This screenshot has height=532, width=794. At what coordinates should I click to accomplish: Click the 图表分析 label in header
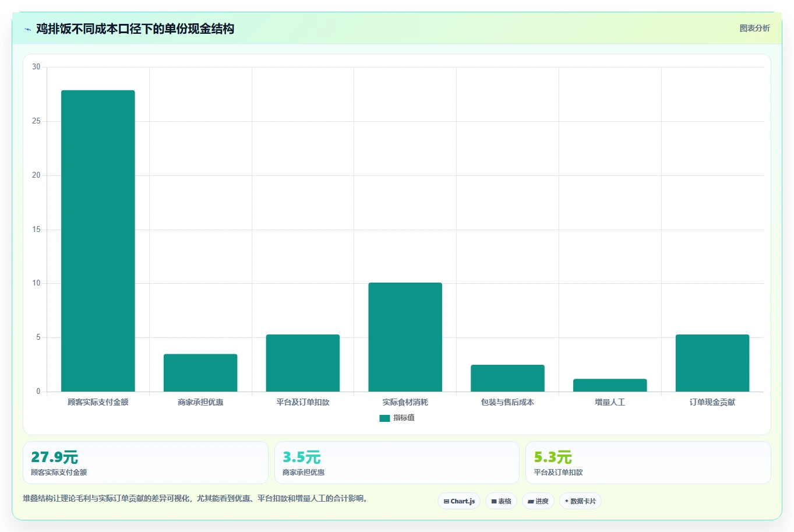[754, 28]
